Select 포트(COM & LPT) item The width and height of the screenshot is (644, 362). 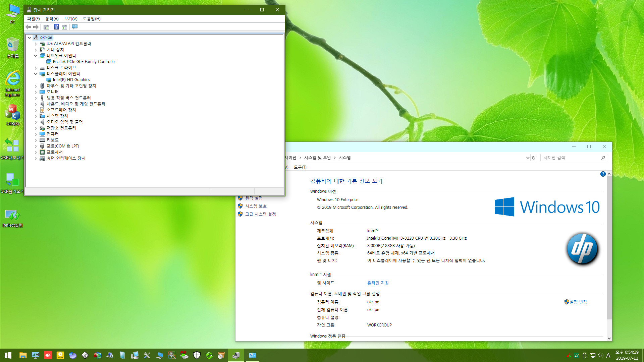pyautogui.click(x=63, y=146)
